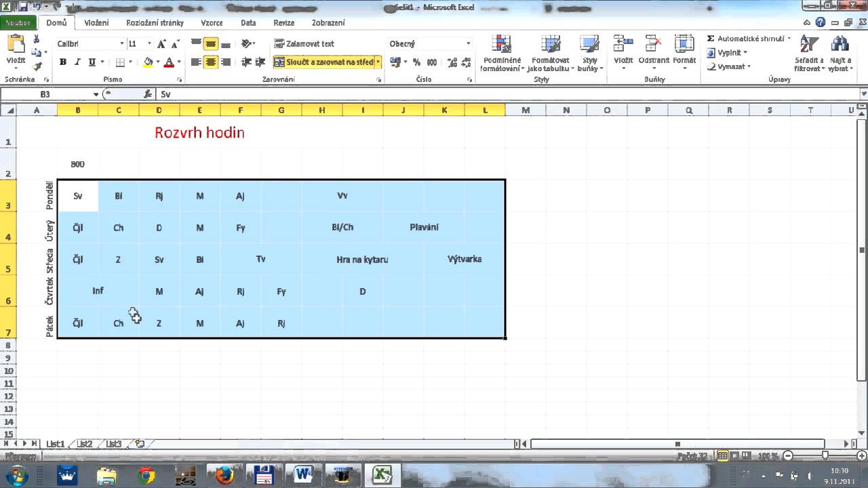
Task: Open the Obecný number format dropdown
Action: pos(468,43)
